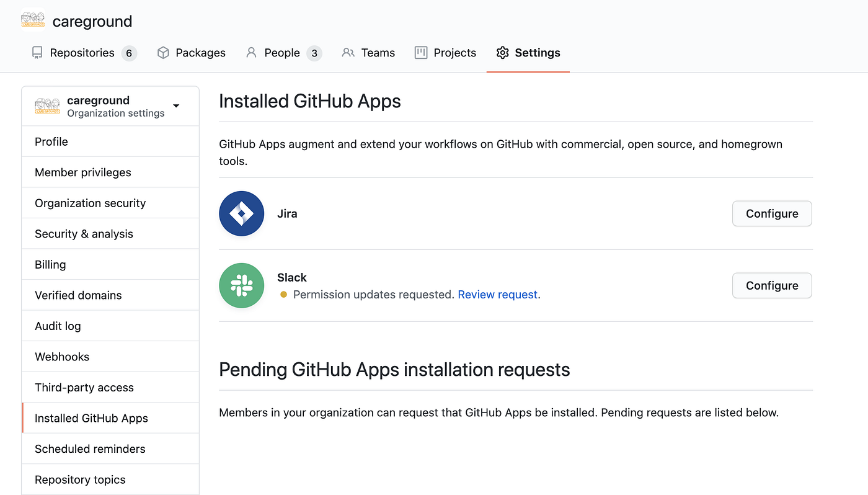The image size is (868, 495).
Task: Click the Jira app logo
Action: point(242,213)
